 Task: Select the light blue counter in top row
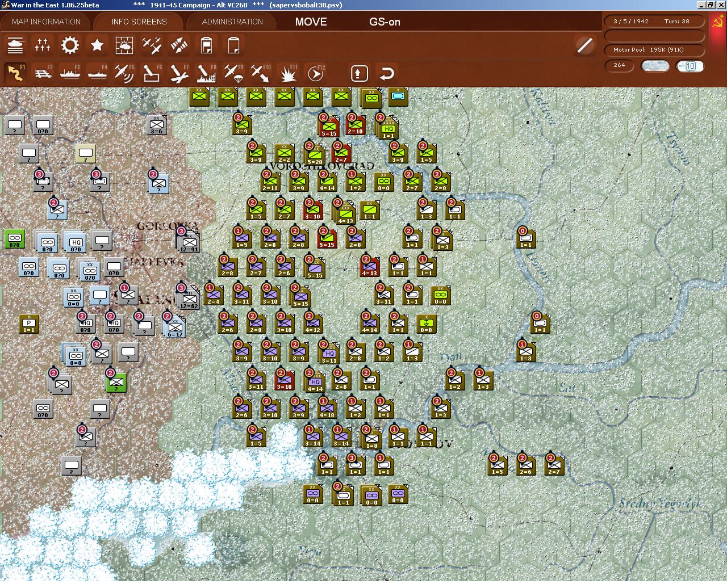point(398,97)
